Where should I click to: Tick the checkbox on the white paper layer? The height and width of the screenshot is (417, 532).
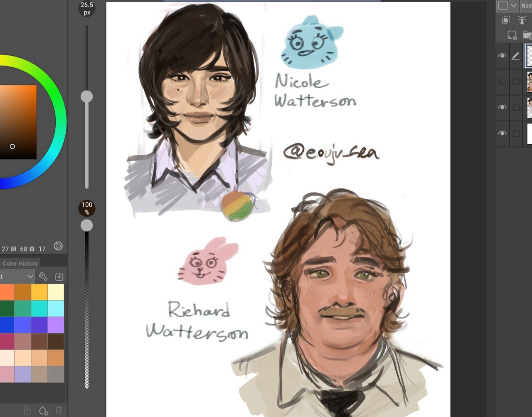click(x=516, y=133)
